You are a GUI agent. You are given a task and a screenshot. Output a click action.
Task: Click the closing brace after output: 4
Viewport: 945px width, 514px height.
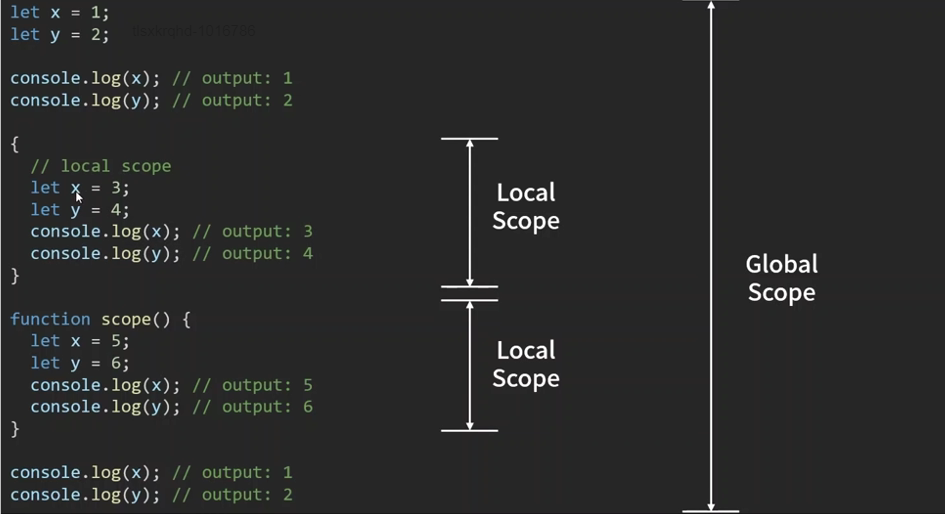(x=15, y=276)
